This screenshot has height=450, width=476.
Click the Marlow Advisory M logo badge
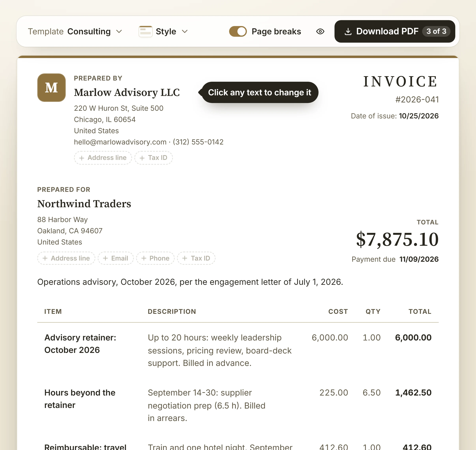tap(51, 88)
